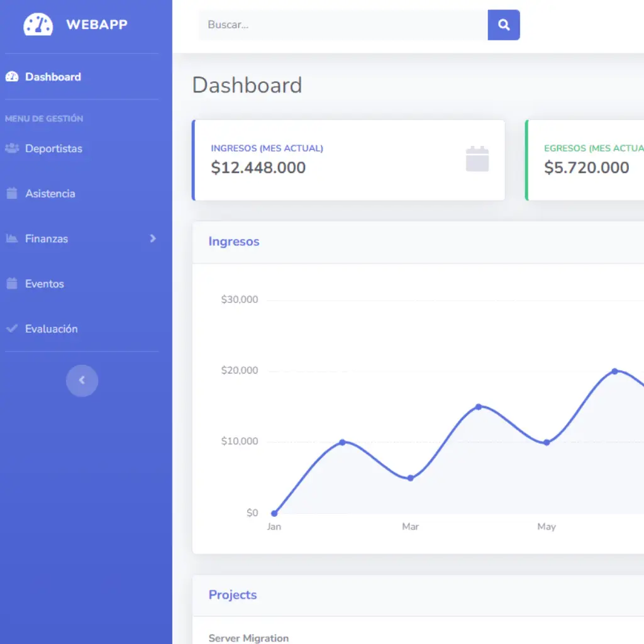Collapse the sidebar with round arrow button
The image size is (644, 644).
pos(82,380)
